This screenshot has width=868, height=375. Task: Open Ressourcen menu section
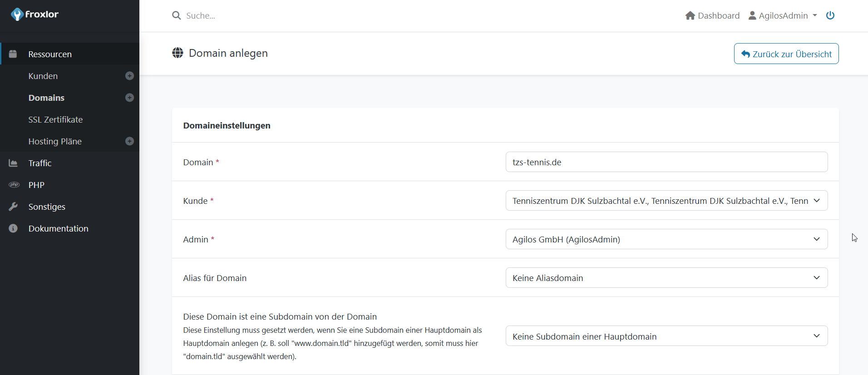(x=70, y=54)
